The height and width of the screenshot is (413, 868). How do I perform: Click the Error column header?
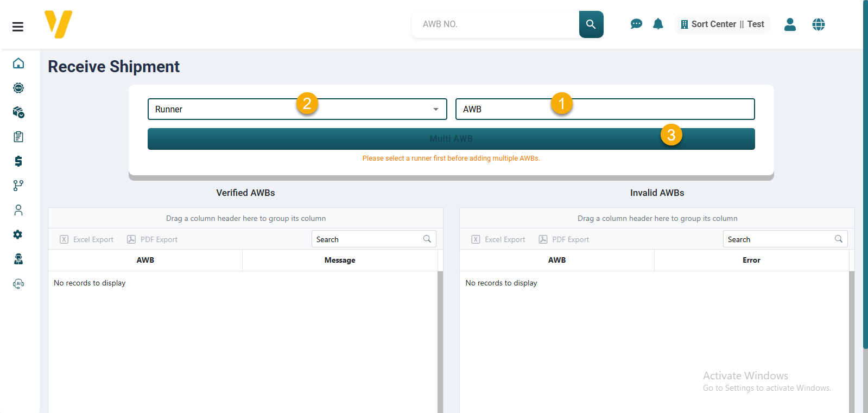(751, 260)
